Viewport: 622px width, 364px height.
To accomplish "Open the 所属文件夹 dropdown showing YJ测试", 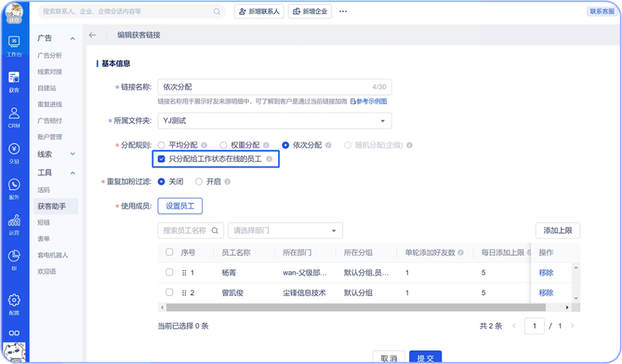I will click(x=275, y=120).
